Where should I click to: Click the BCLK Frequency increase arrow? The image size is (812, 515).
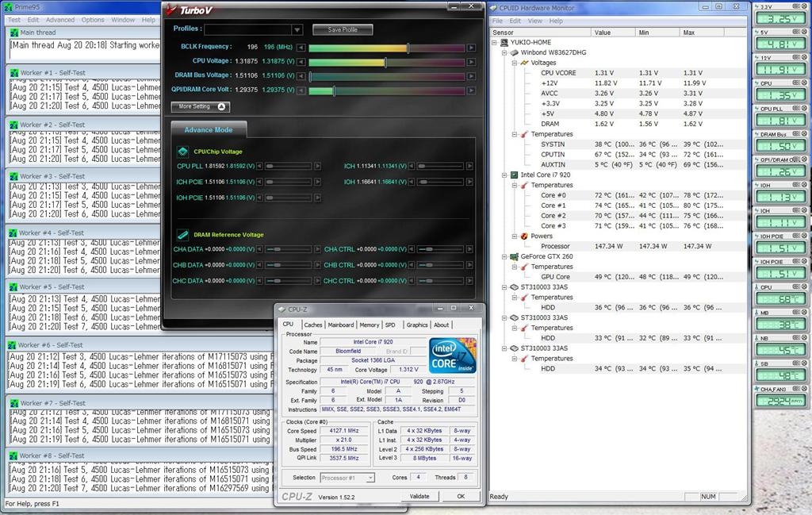471,48
